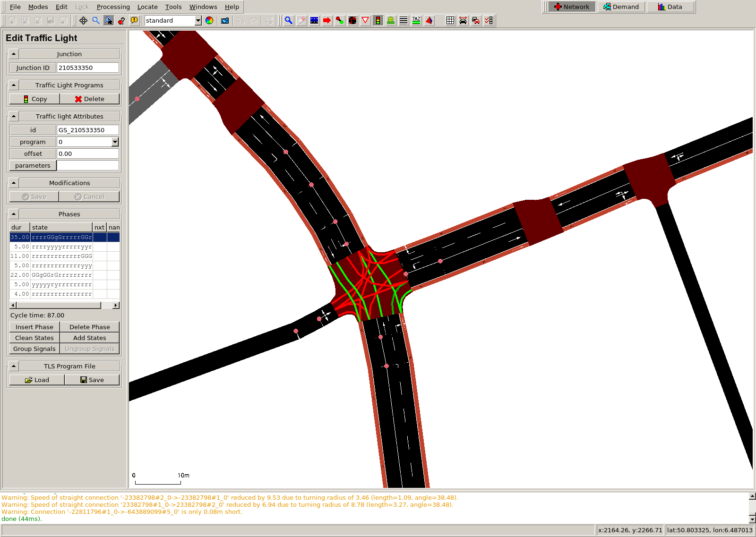Collapse the Phases section arrow
Viewport: 756px width, 537px height.
click(x=14, y=214)
